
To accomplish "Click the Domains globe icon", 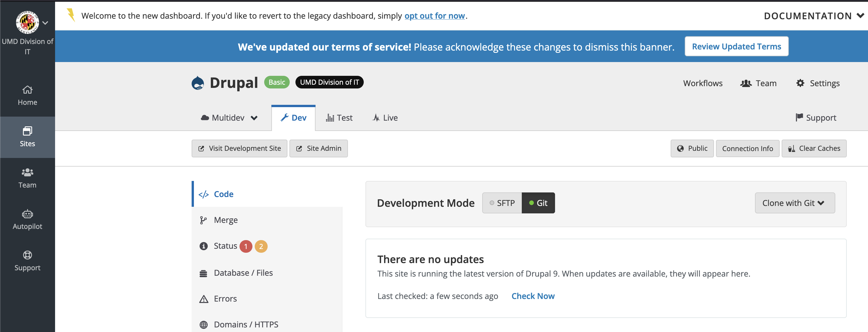I will 204,325.
